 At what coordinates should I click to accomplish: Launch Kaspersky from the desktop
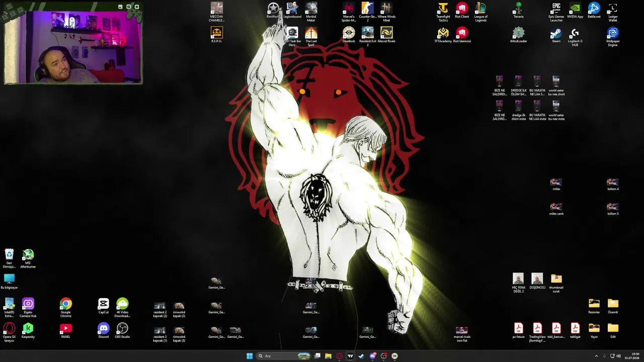28,330
